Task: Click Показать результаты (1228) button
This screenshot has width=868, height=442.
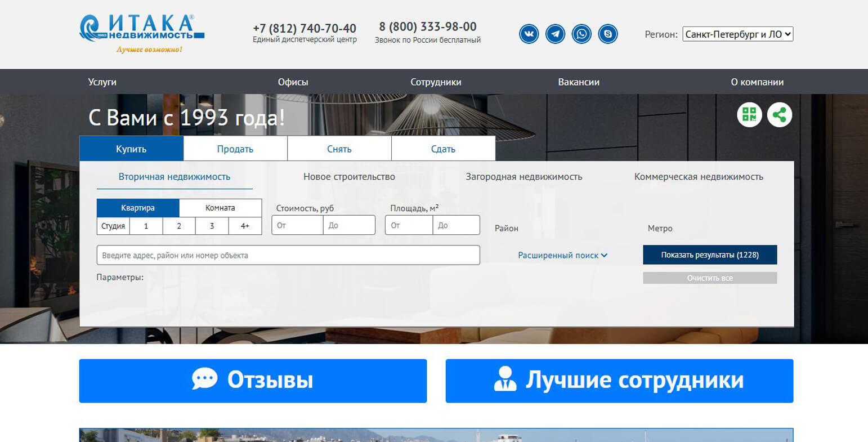Action: (x=710, y=255)
